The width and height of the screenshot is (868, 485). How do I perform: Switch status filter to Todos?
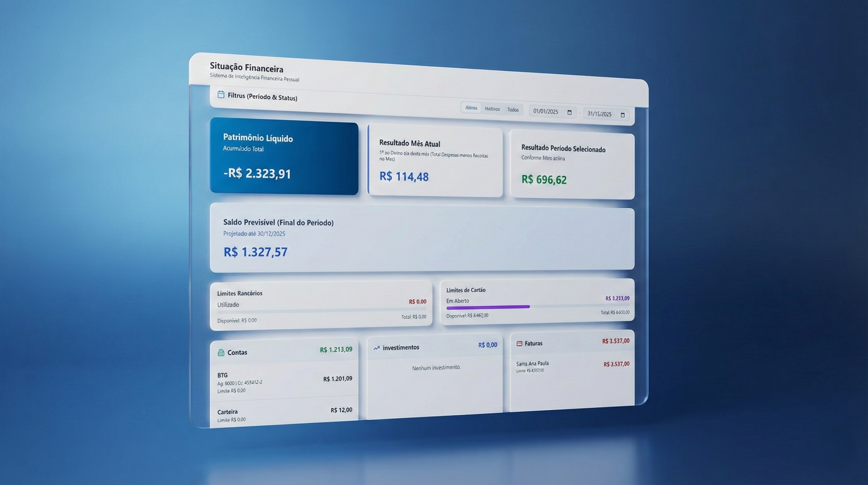[x=513, y=110]
